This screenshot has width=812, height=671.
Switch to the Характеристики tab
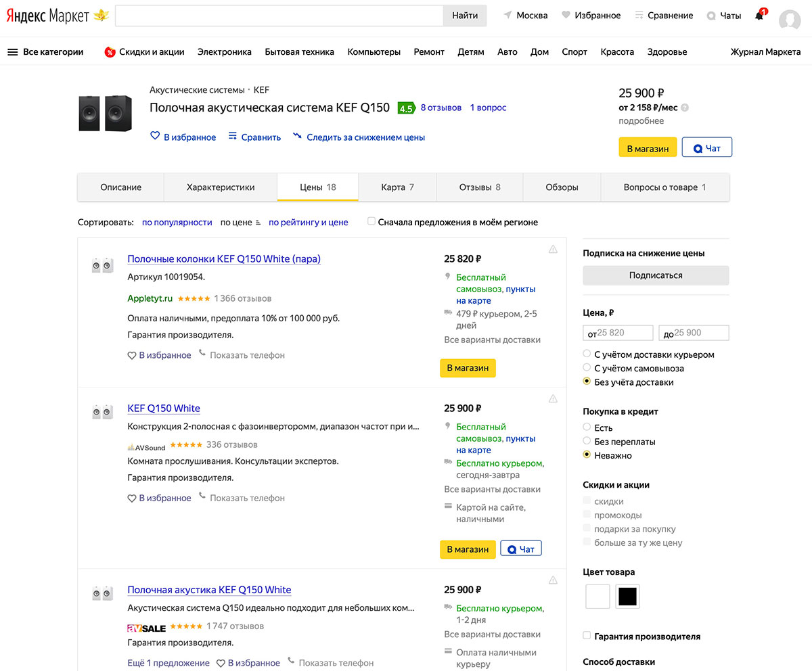point(221,187)
